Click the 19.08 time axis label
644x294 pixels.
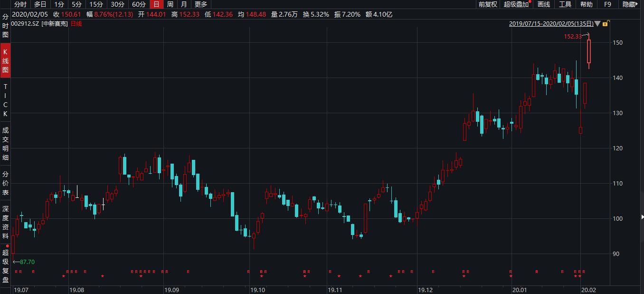pos(76,290)
